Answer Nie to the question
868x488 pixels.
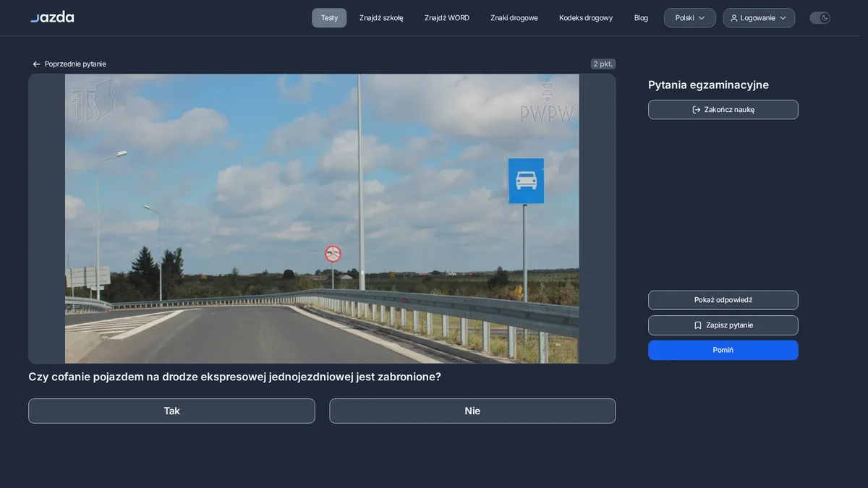[x=472, y=411]
